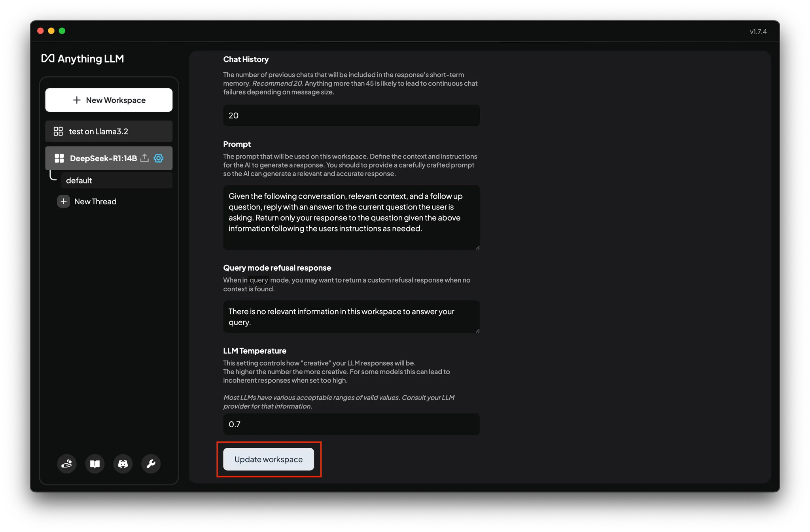The width and height of the screenshot is (810, 532).
Task: Click the plus icon beside New Thread
Action: [x=63, y=202]
